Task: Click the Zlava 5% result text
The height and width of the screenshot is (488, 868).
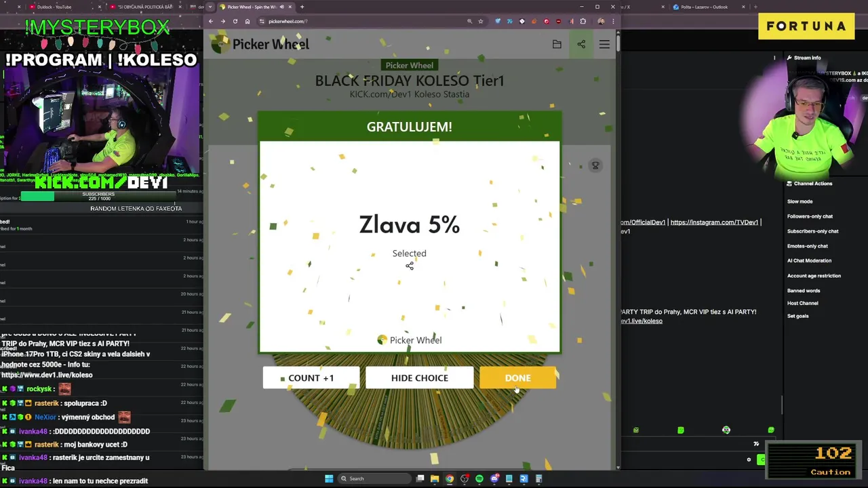Action: click(x=409, y=224)
